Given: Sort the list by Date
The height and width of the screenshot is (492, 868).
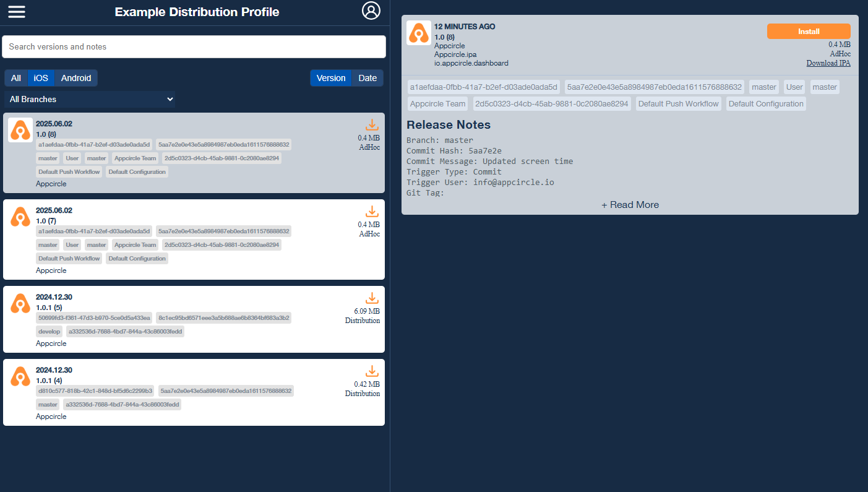Looking at the screenshot, I should pos(367,78).
